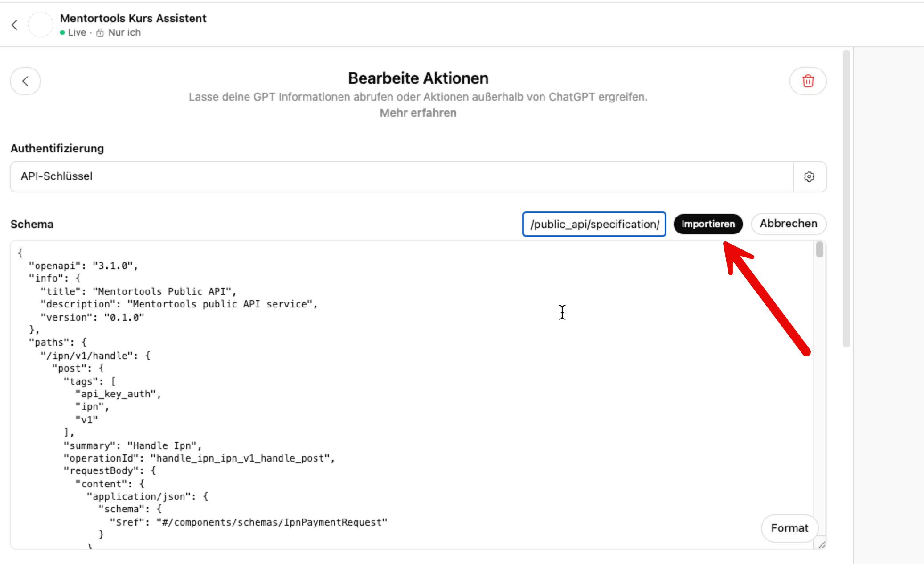Screen dimensions: 924x564
Task: Click the API-Schlüssel authentication field
Action: (401, 177)
